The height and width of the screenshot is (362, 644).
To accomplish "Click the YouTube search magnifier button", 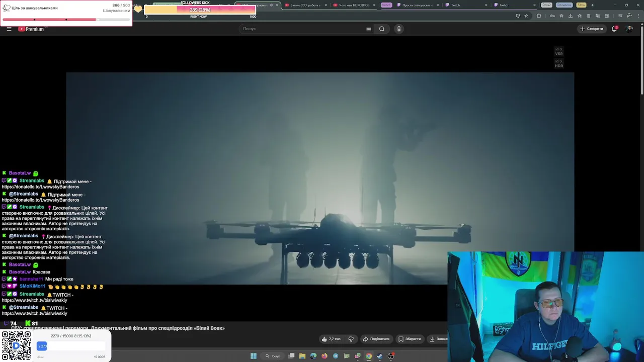I will (382, 29).
